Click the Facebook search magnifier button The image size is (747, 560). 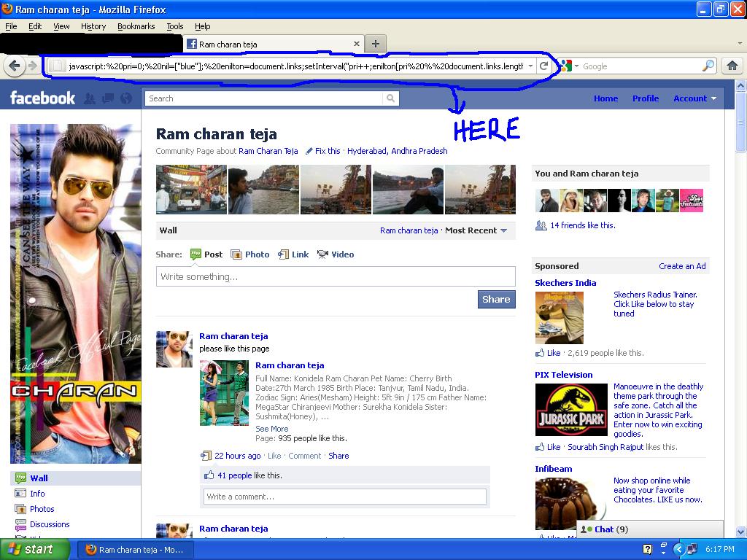click(391, 98)
